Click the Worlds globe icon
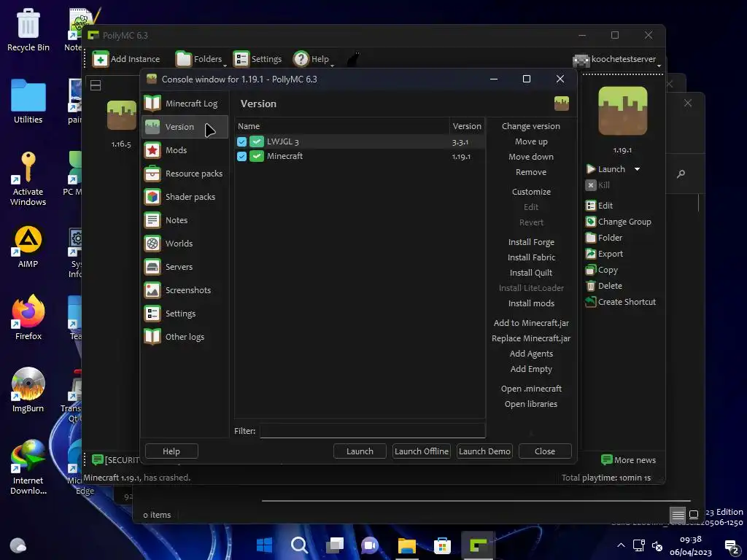Image resolution: width=747 pixels, height=560 pixels. (152, 244)
